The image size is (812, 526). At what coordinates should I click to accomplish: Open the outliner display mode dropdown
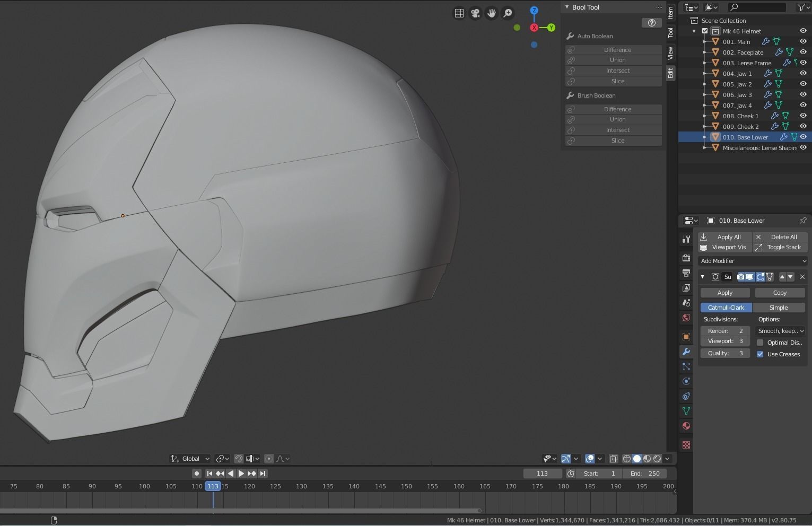711,7
